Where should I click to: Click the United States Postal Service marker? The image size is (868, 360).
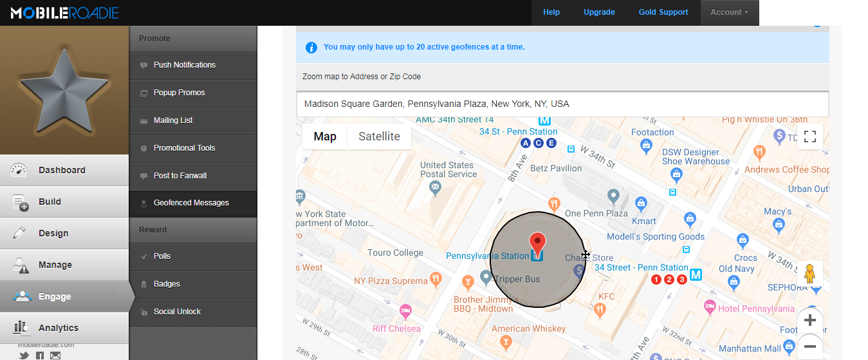pyautogui.click(x=435, y=187)
